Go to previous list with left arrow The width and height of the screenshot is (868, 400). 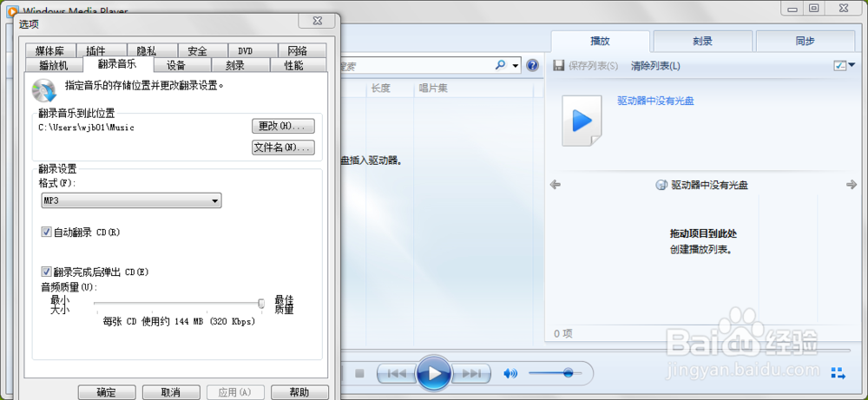tap(556, 185)
